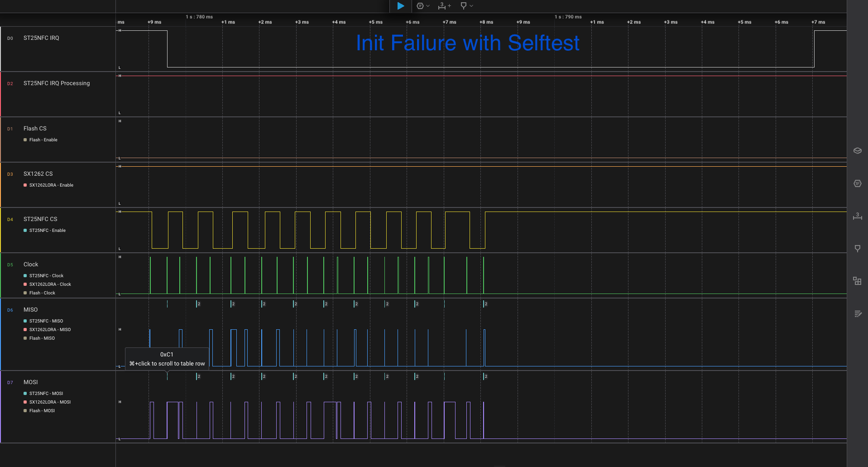
Task: Click the Init Failure with Selftest annotation
Action: (x=467, y=43)
